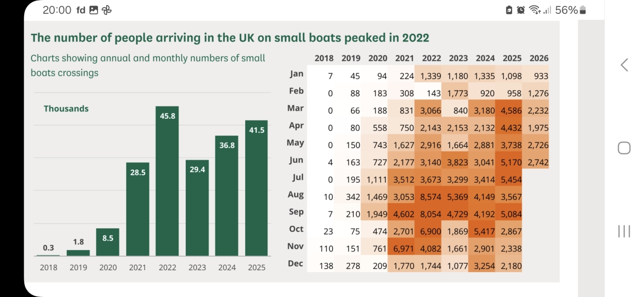Tap the Dec row label
644x297 pixels.
pyautogui.click(x=296, y=263)
